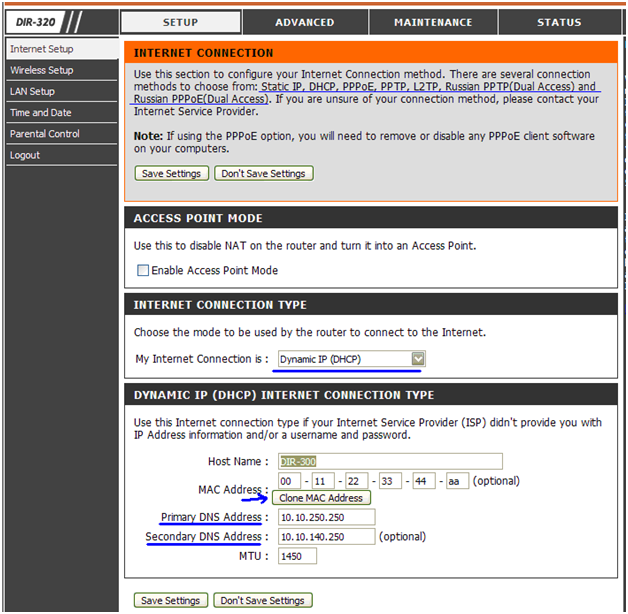Viewport: 628px width, 614px height.
Task: Select Internet Setup in sidebar
Action: tap(41, 49)
